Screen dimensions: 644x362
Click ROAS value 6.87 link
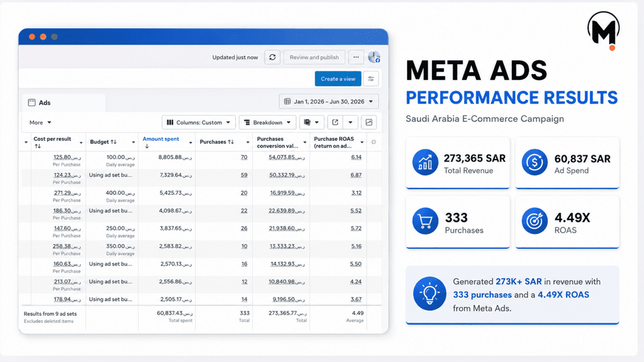pos(356,175)
